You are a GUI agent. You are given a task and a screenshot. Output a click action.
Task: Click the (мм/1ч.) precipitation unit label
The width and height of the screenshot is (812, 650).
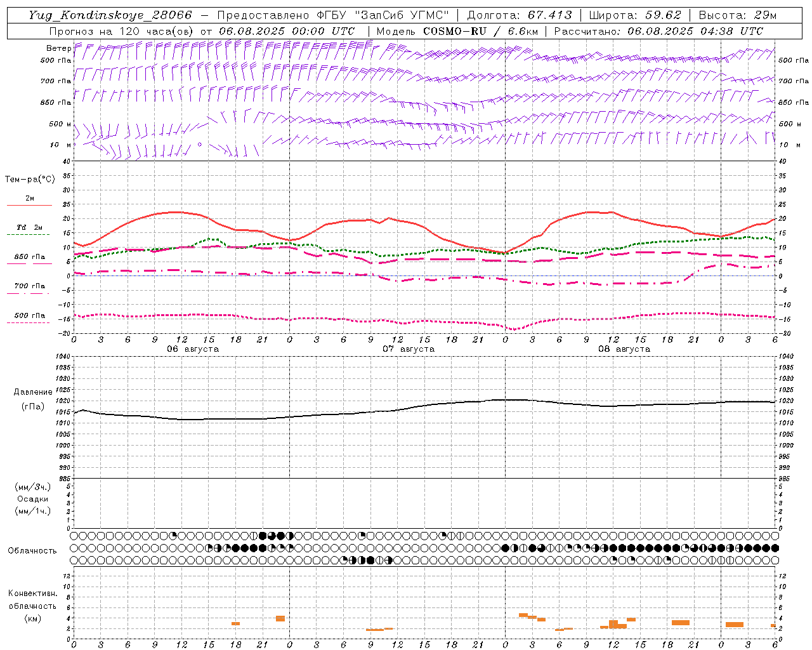pos(33,511)
